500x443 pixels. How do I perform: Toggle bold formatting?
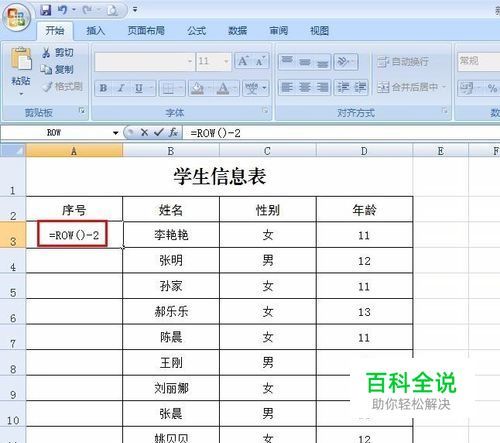103,88
